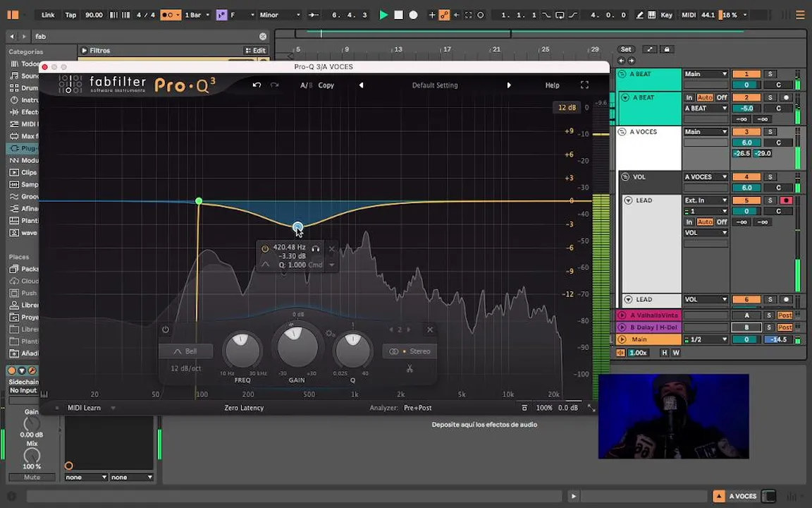812x508 pixels.
Task: Click the 0.0 dB output gain button
Action: click(568, 408)
